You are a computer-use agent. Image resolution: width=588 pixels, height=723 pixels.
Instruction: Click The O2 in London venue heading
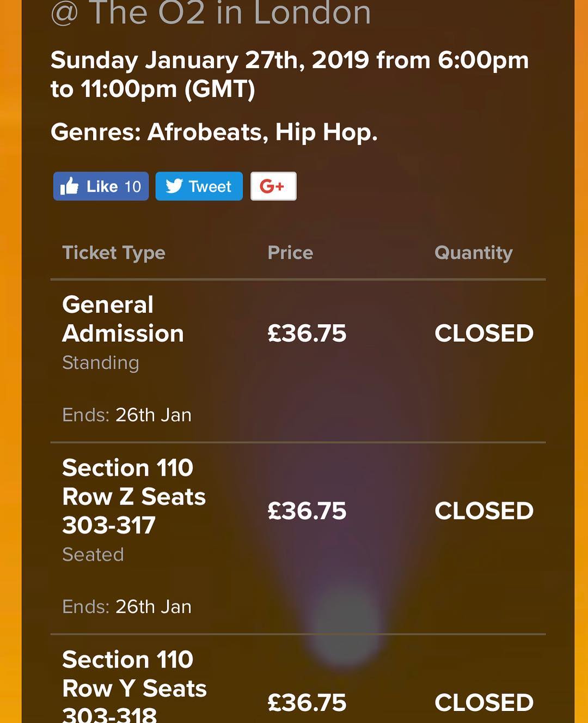211,13
